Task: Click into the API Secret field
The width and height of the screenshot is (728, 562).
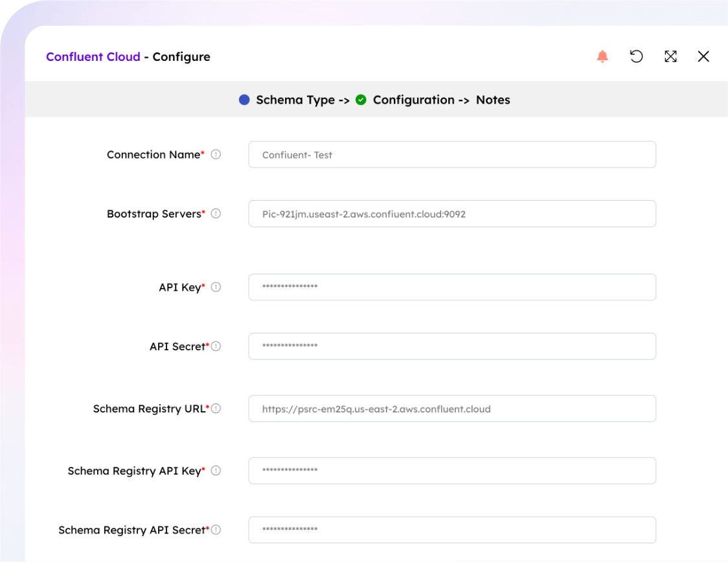Action: [452, 346]
